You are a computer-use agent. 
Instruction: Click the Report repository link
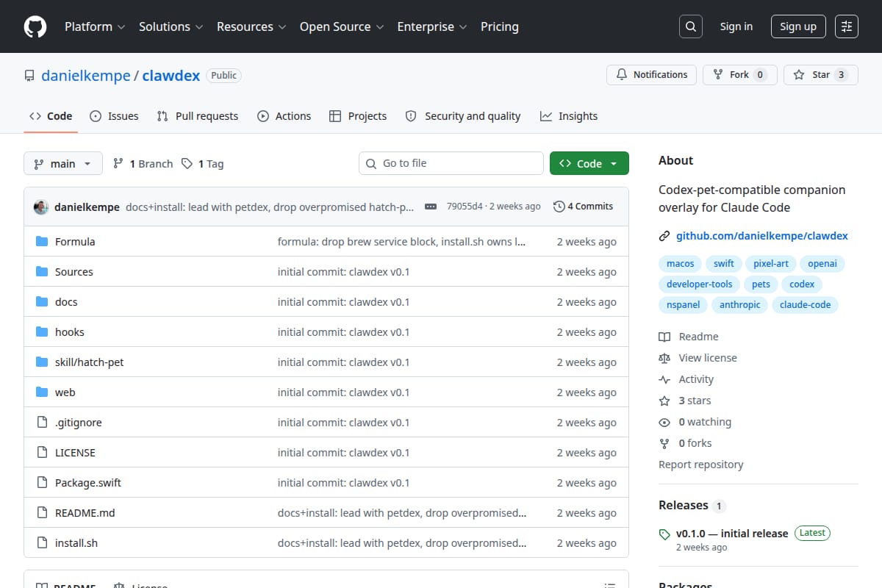[x=700, y=465]
